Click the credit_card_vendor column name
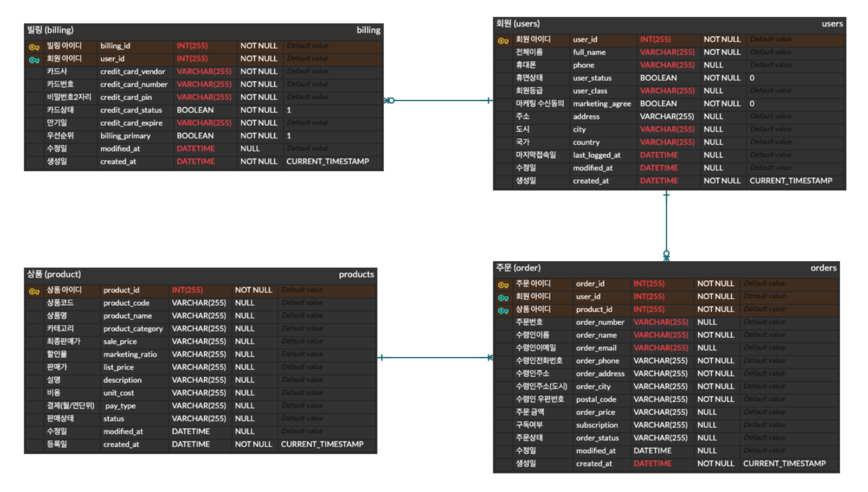The image size is (868, 492). point(132,72)
